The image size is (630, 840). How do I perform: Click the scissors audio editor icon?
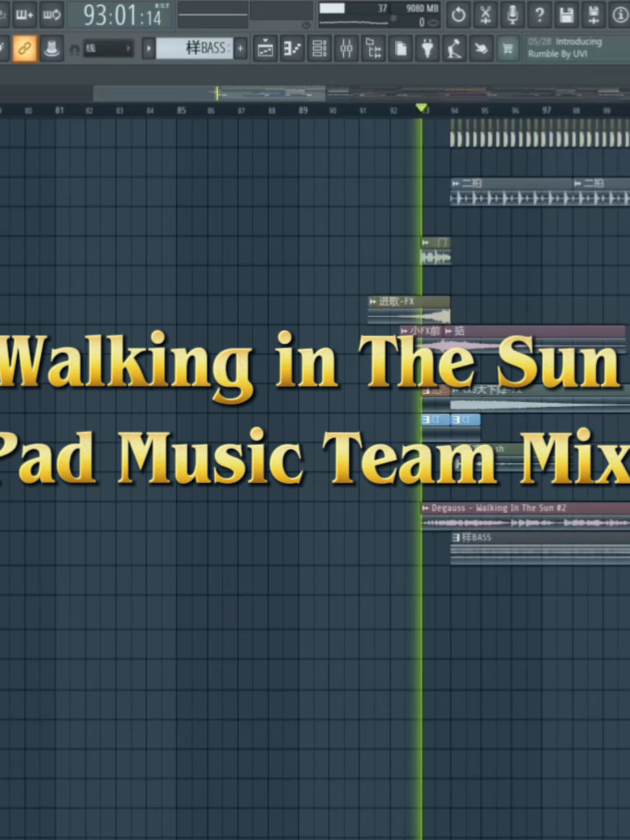(x=485, y=14)
